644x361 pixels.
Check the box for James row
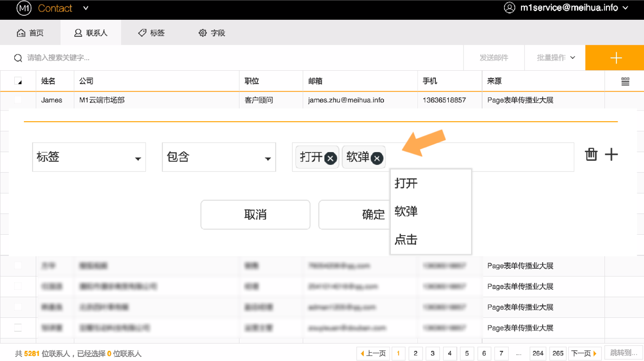(x=18, y=100)
